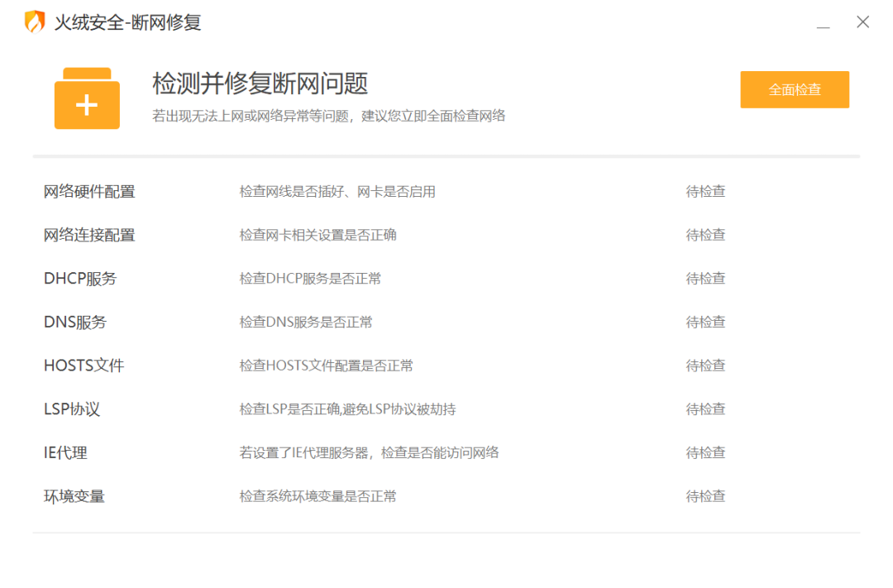Select the DHCP服务 item
This screenshot has height=588, width=893.
tap(80, 279)
